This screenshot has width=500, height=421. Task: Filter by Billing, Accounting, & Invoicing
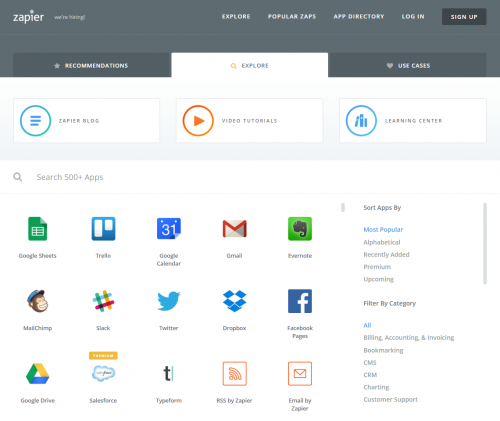409,338
